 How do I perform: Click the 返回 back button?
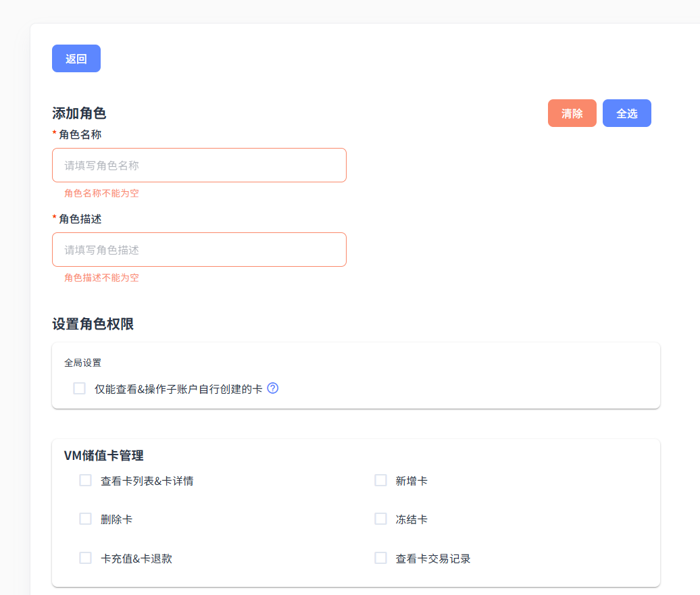(76, 58)
